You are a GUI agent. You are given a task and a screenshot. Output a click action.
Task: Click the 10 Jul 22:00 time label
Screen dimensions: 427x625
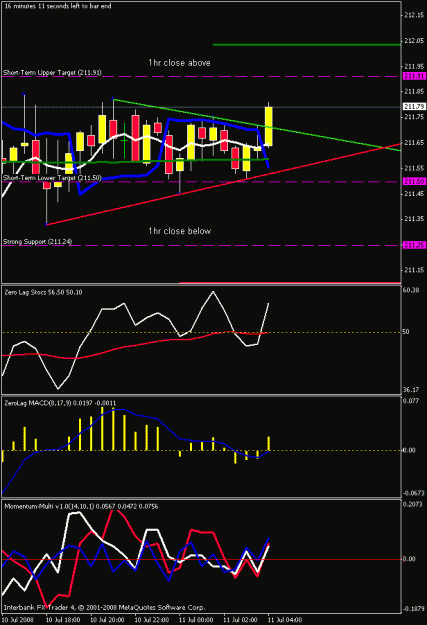click(152, 620)
